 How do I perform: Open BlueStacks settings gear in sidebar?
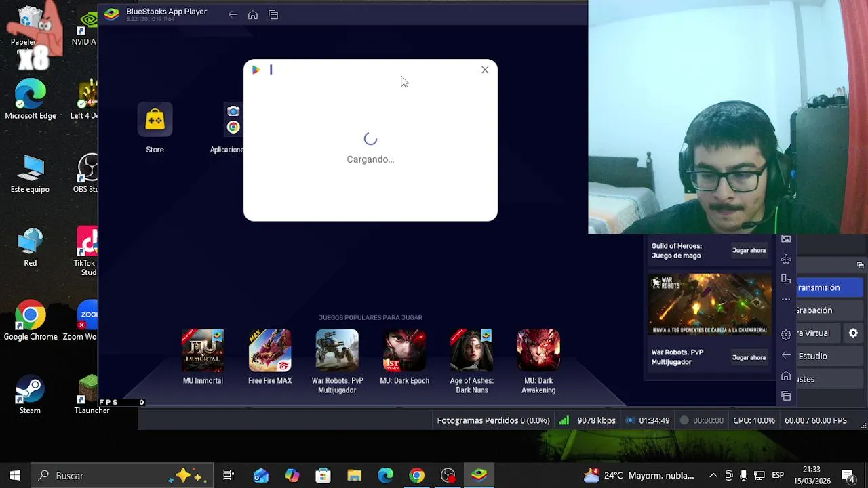(x=786, y=335)
